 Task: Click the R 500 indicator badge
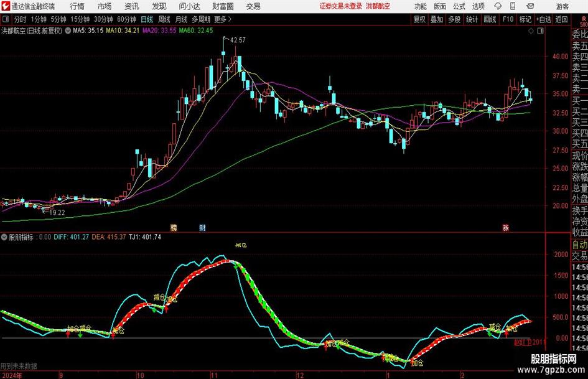click(584, 21)
